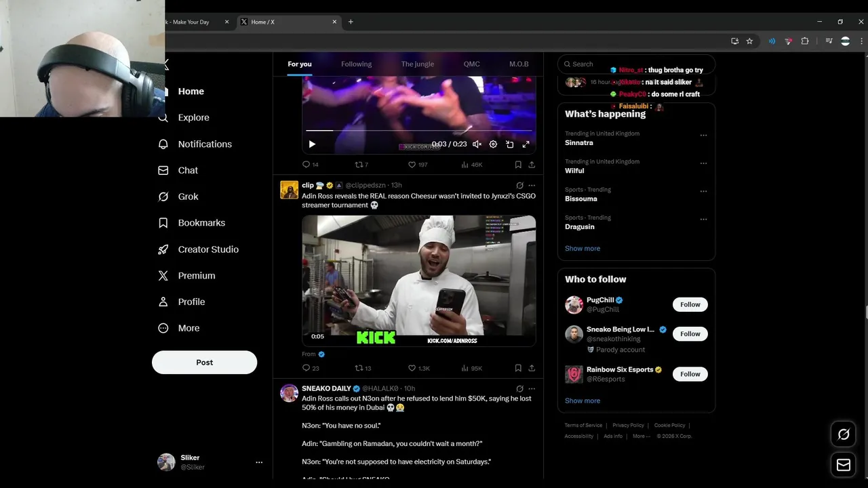The width and height of the screenshot is (868, 488).
Task: Open more options for Sinnatra trend
Action: [703, 135]
